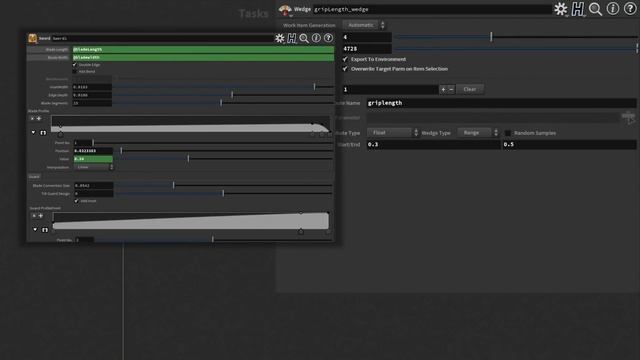
Task: Open Interpolation Linear dropdown in Sword panel
Action: pyautogui.click(x=93, y=167)
